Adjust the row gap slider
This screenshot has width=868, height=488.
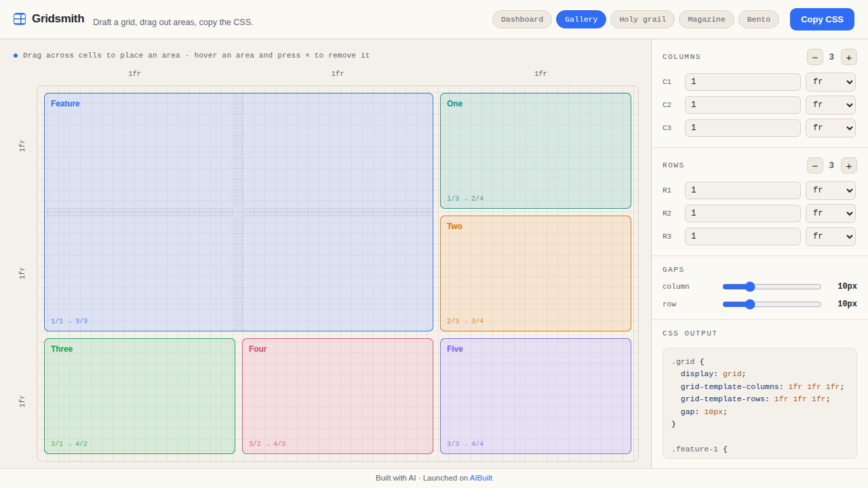click(x=772, y=304)
